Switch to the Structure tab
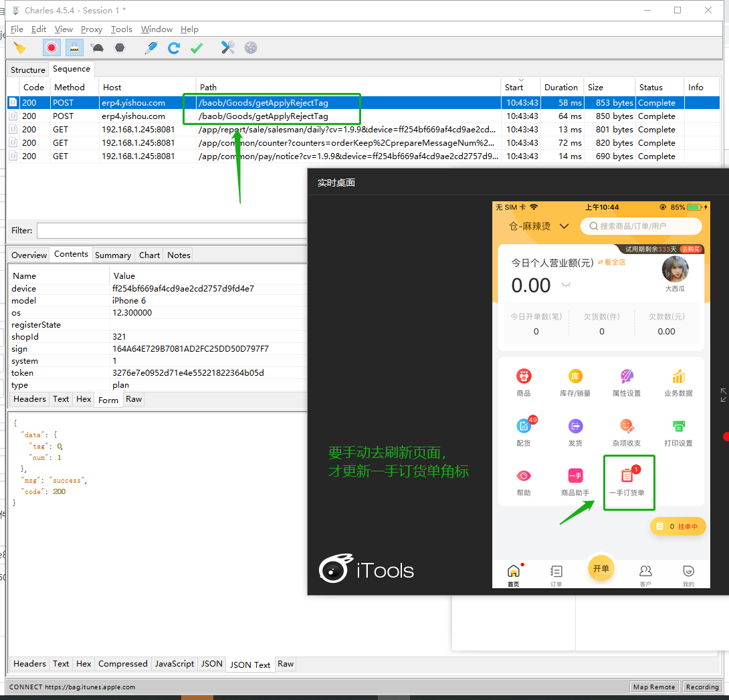 point(28,70)
